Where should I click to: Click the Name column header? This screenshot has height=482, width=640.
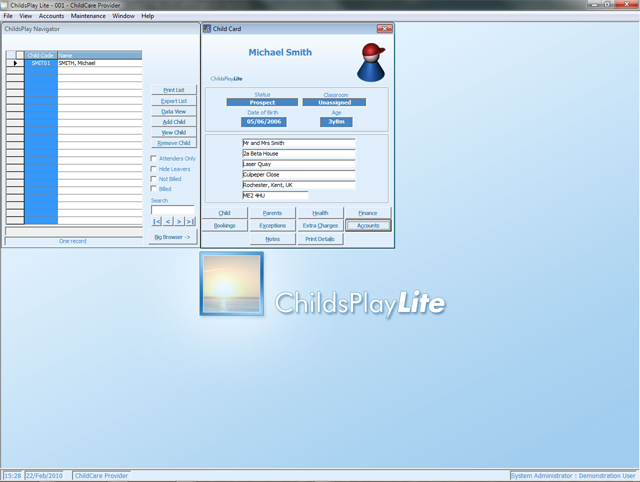pyautogui.click(x=100, y=55)
